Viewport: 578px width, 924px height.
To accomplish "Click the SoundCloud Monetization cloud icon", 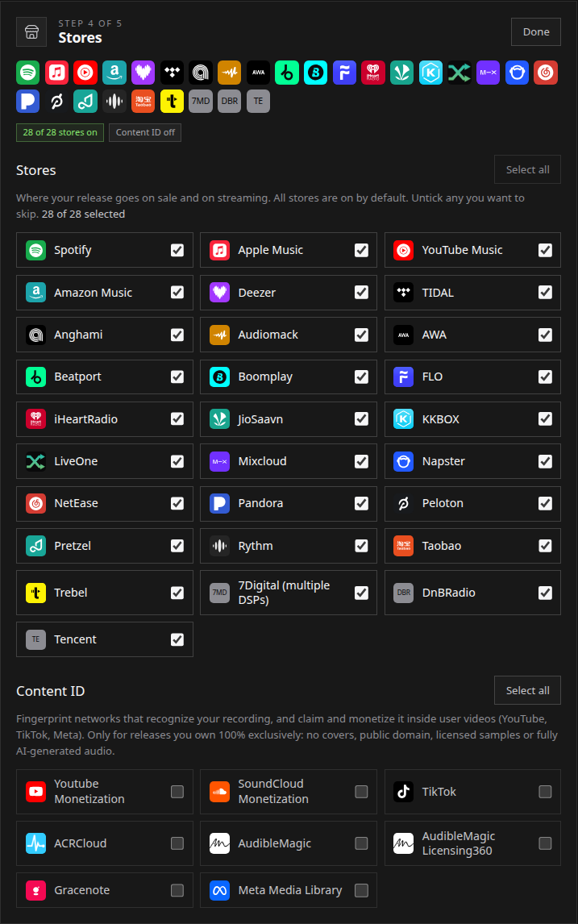I will click(x=220, y=792).
